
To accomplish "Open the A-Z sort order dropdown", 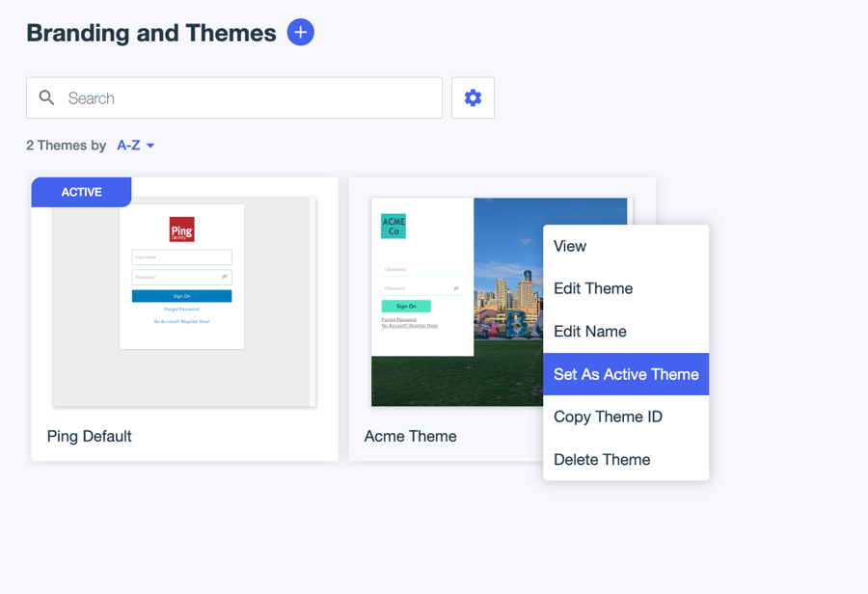I will [x=136, y=146].
